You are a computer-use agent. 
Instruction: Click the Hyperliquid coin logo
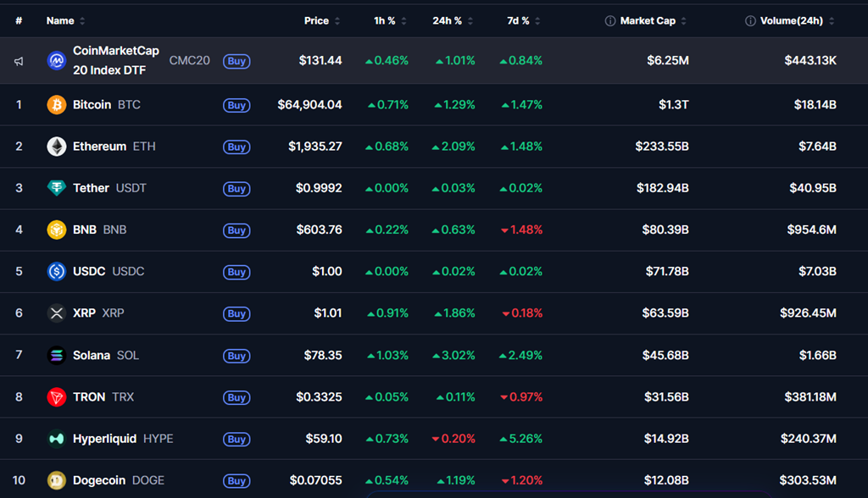click(57, 439)
